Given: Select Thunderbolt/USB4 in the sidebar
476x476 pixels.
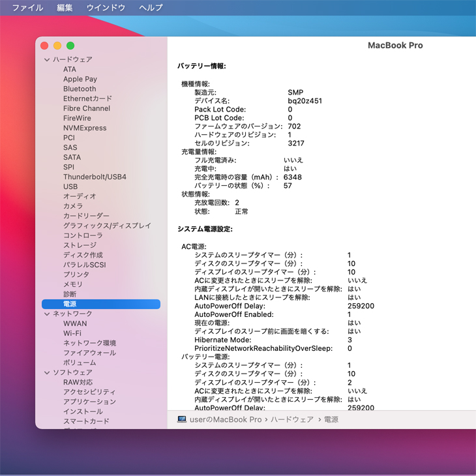Looking at the screenshot, I should tap(95, 177).
